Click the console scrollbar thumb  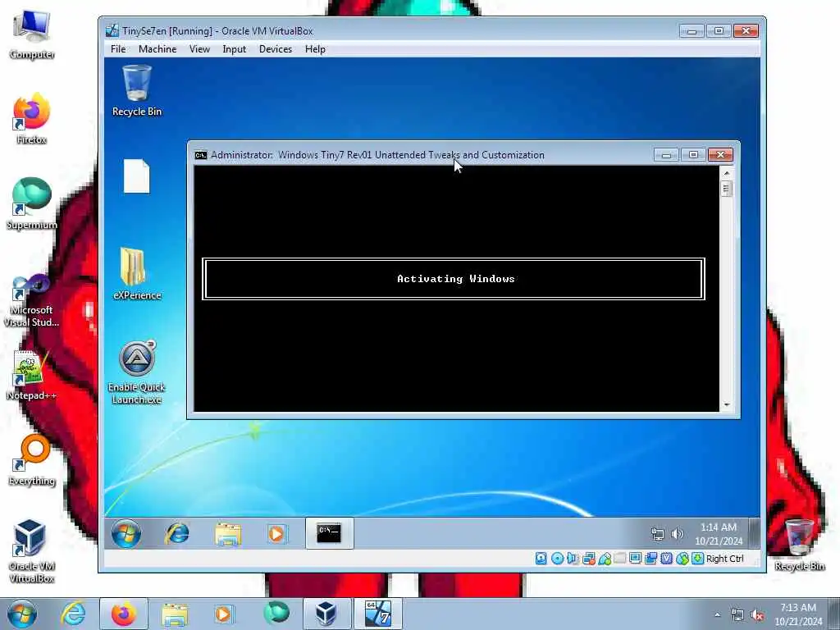coord(727,189)
